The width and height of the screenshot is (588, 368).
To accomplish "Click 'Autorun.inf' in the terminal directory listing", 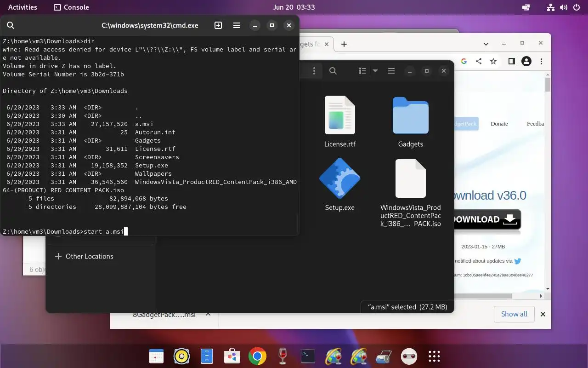I will pyautogui.click(x=155, y=132).
